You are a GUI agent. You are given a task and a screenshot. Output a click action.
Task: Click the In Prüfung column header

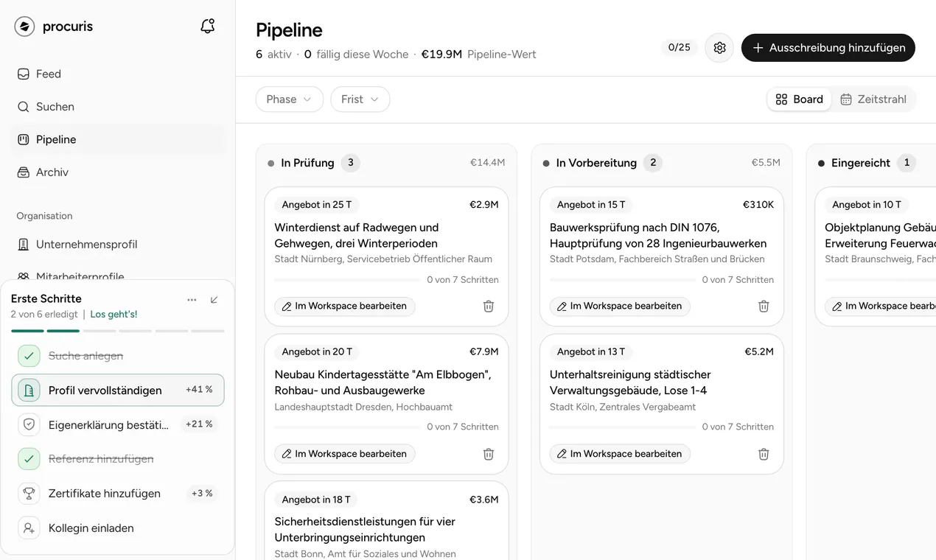point(386,163)
